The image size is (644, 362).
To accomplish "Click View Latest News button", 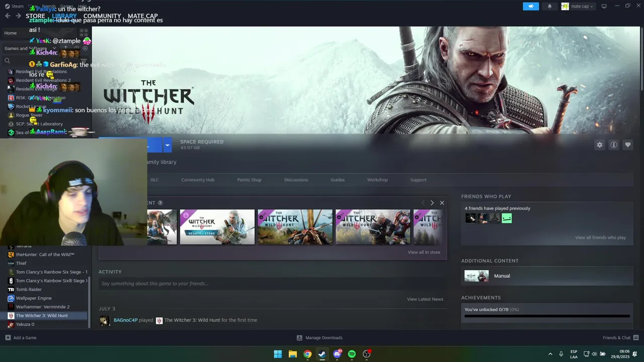I will point(425,299).
